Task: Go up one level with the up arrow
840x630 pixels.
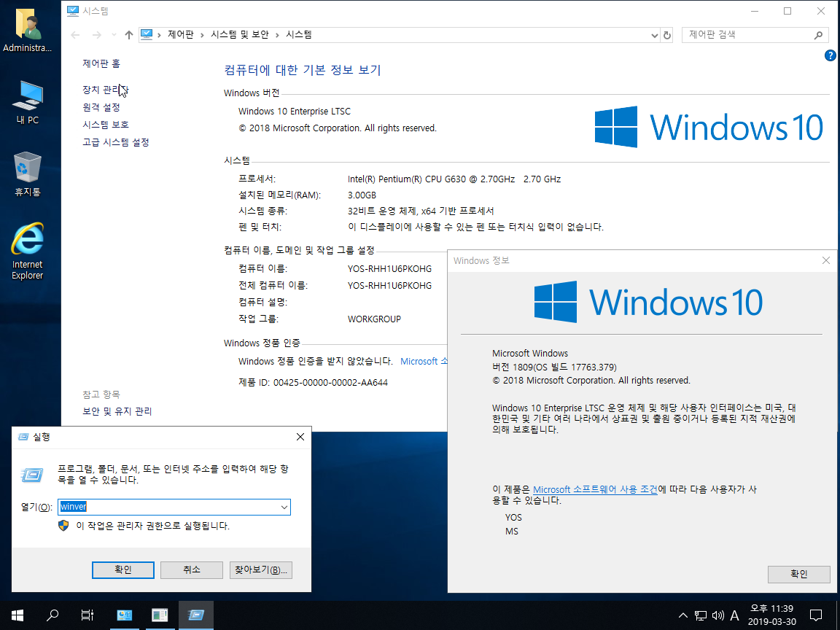Action: tap(128, 35)
